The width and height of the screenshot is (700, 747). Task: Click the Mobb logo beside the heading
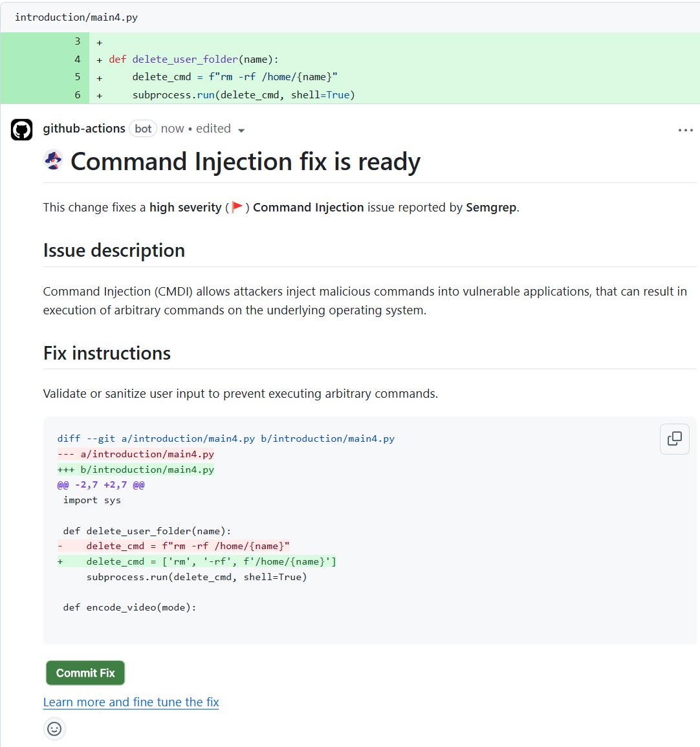pos(54,160)
